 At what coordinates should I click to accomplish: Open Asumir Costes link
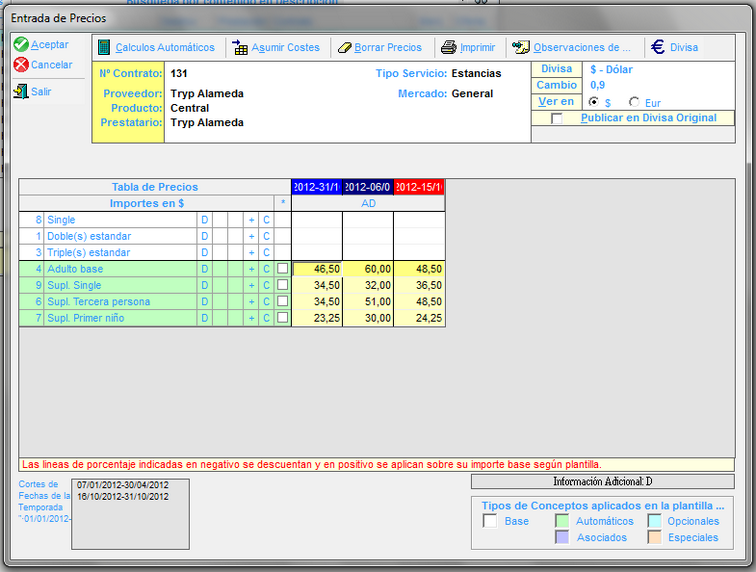coord(285,47)
